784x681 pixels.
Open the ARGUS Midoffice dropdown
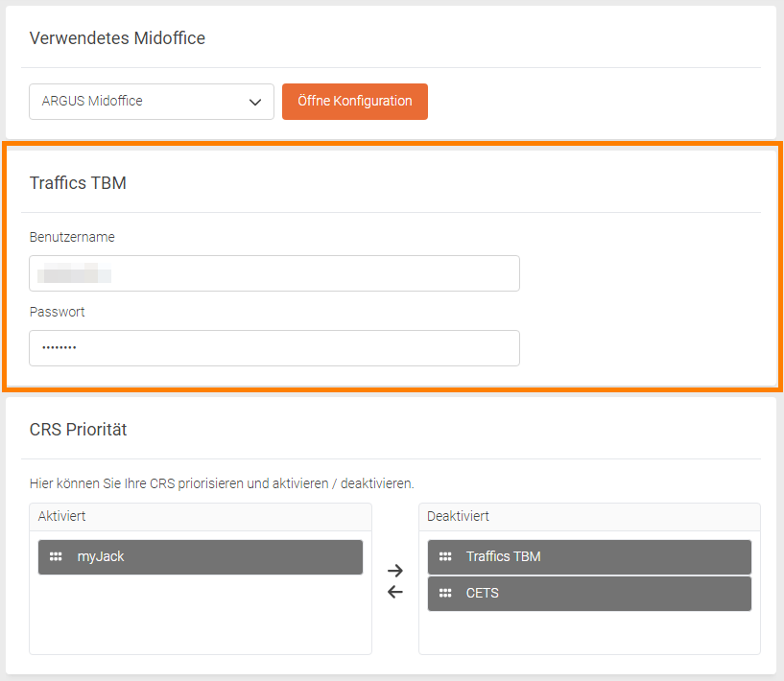tap(152, 102)
